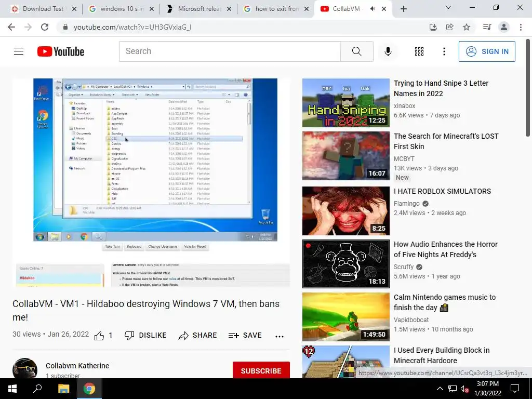Screen dimensions: 532x399
Task: Open the SHARE dialog
Action: pos(197,335)
